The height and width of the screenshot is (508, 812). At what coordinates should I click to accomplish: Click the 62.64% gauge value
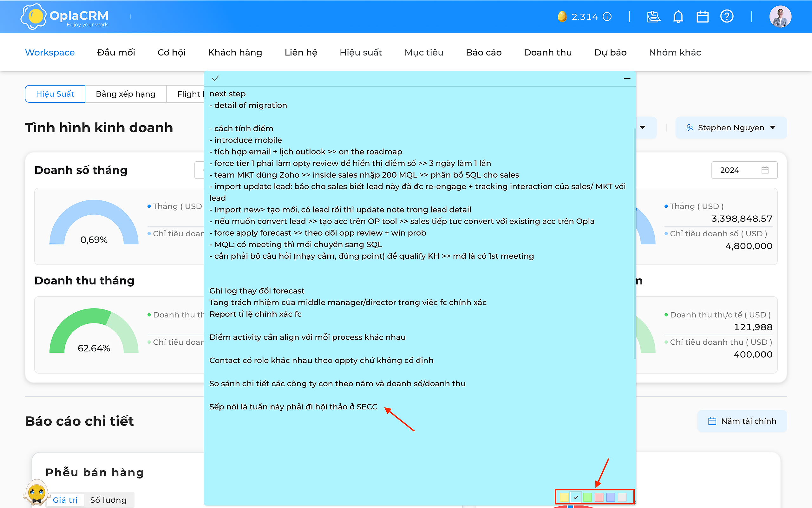(94, 348)
